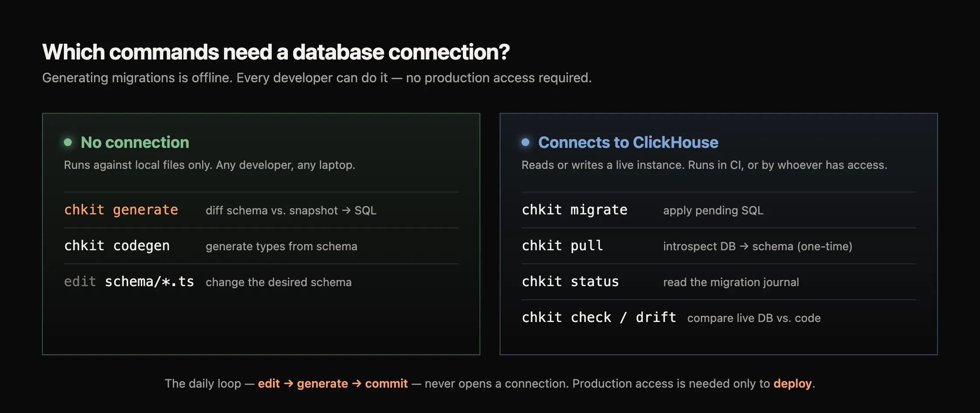Image resolution: width=980 pixels, height=413 pixels.
Task: Click 'Reads or writes a live instance' description
Action: pyautogui.click(x=704, y=165)
